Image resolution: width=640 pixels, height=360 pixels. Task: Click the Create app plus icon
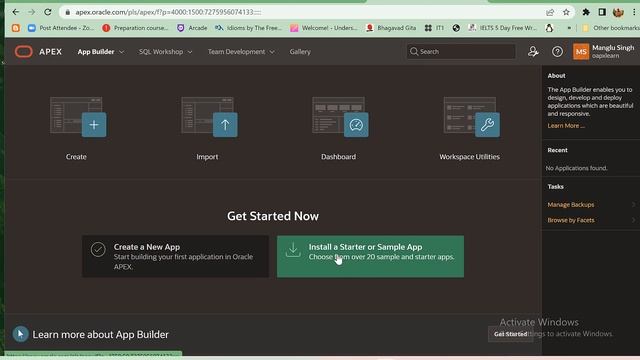coord(94,124)
